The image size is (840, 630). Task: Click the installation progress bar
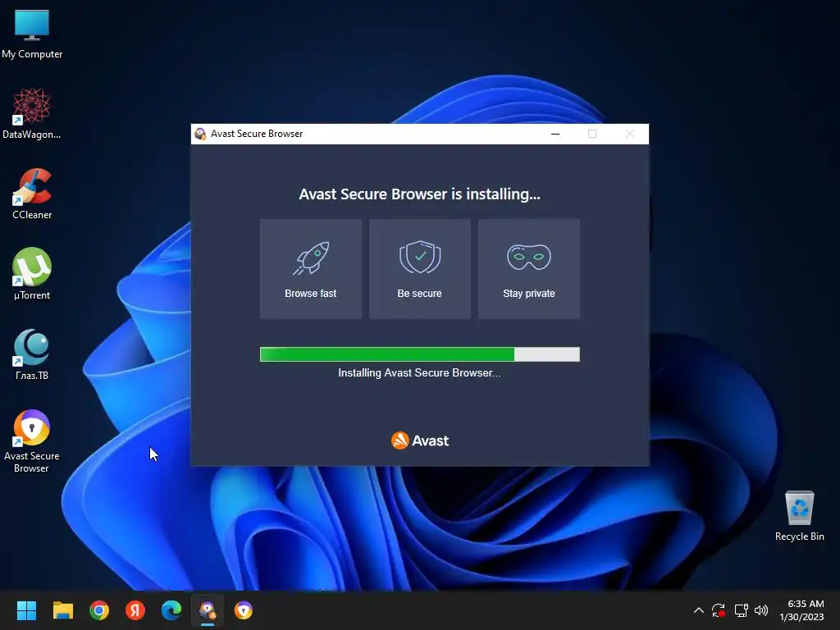419,354
